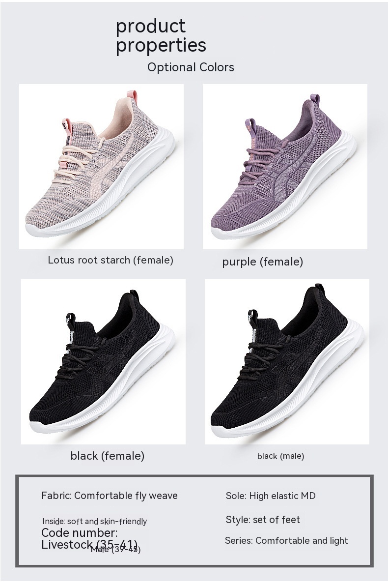Click the 'Livestock (35-41)' size text
The width and height of the screenshot is (388, 588).
coord(89,545)
